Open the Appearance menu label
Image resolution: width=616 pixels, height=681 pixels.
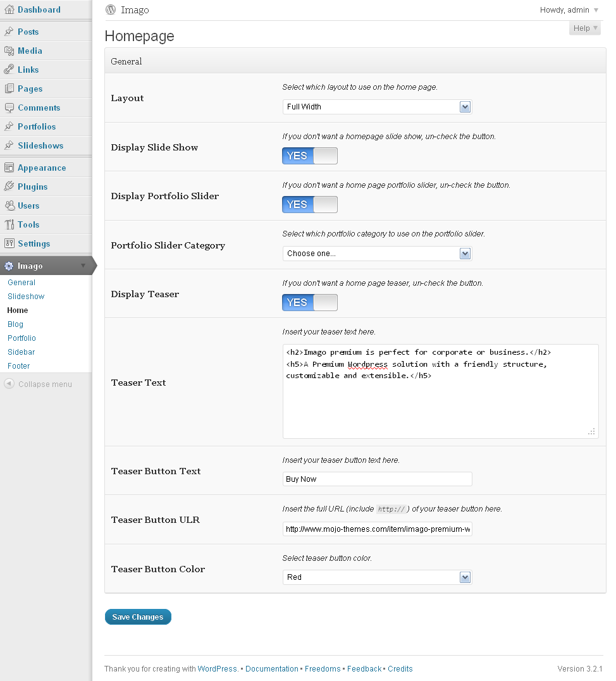point(42,168)
